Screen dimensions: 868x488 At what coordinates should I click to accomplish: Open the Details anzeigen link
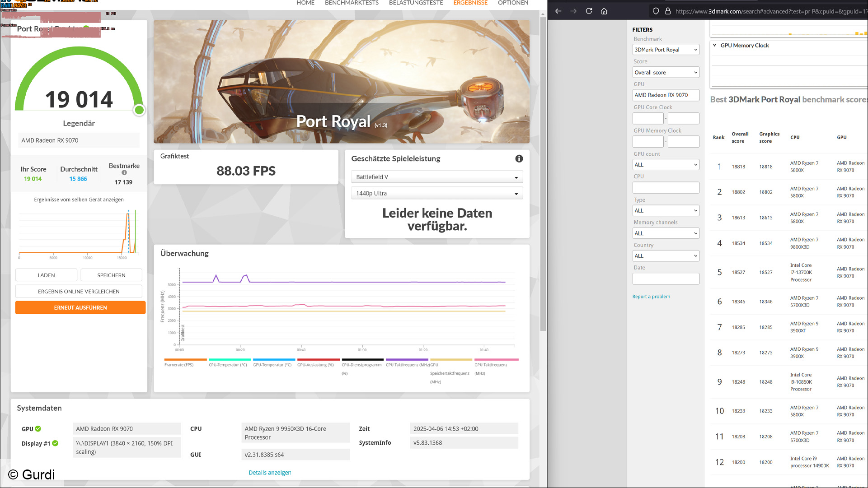tap(270, 473)
